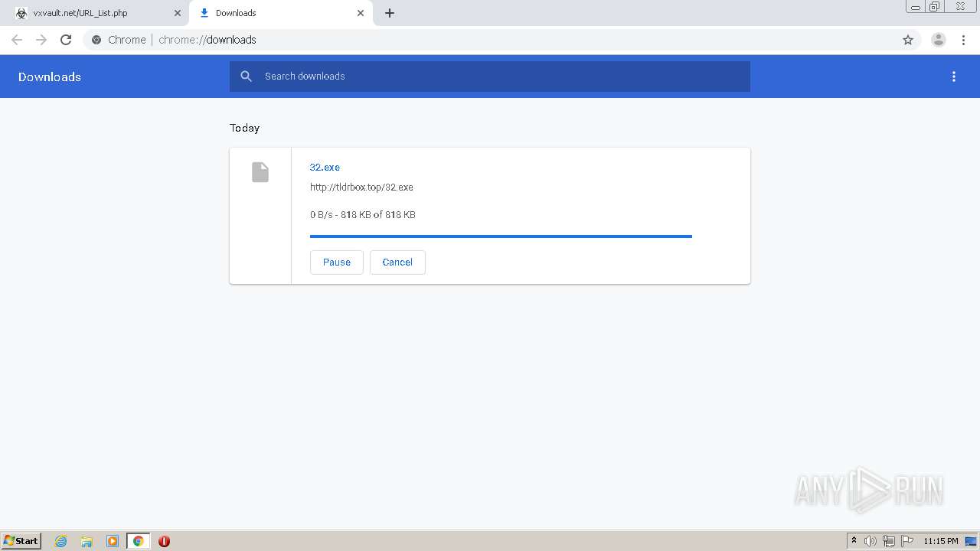The width and height of the screenshot is (980, 551).
Task: Cancel the 32.exe download
Action: 397,262
